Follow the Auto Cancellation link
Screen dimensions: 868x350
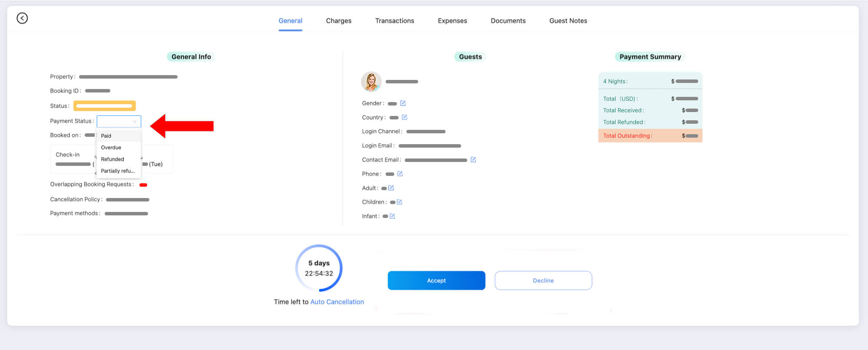point(337,302)
